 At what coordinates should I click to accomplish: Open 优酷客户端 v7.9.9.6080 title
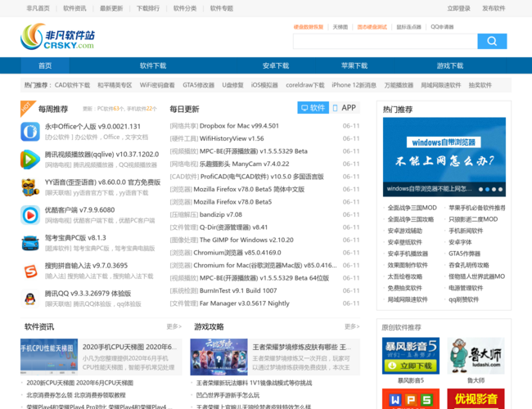79,210
